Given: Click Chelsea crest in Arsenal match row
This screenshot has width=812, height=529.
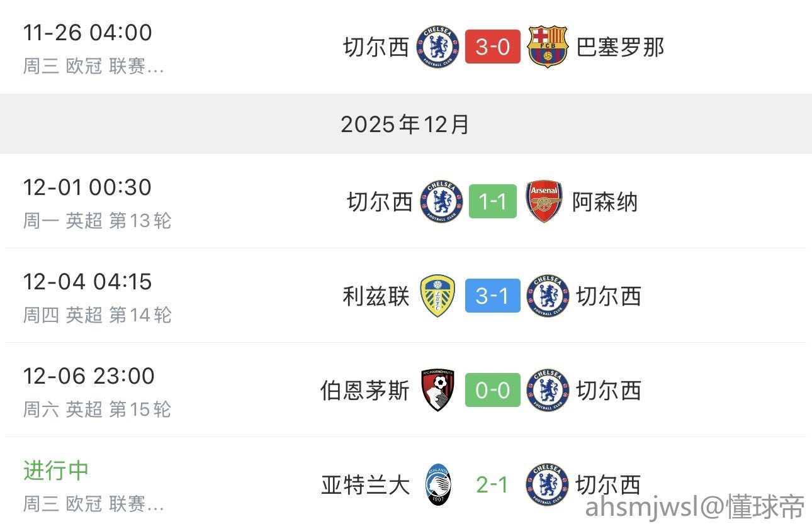Looking at the screenshot, I should click(441, 202).
